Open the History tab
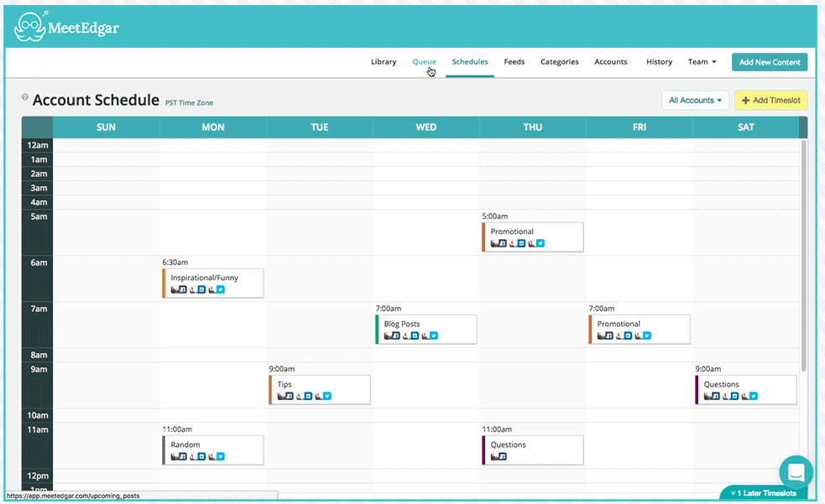Image resolution: width=825 pixels, height=504 pixels. 660,62
